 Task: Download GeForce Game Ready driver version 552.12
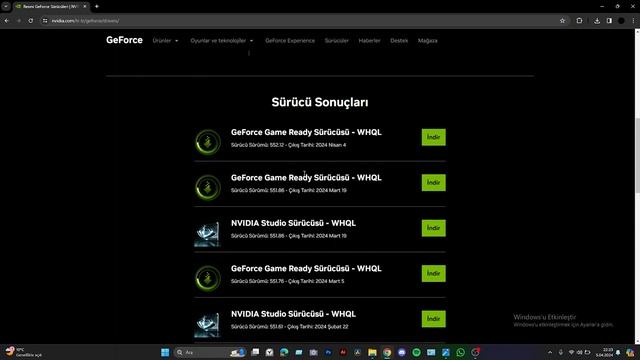[433, 137]
